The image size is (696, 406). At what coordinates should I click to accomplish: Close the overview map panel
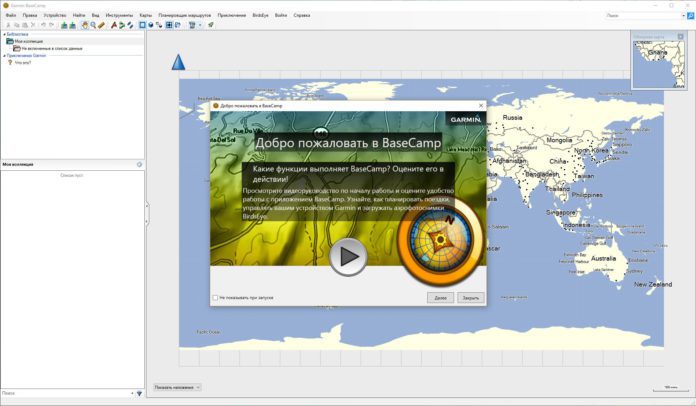click(x=680, y=36)
